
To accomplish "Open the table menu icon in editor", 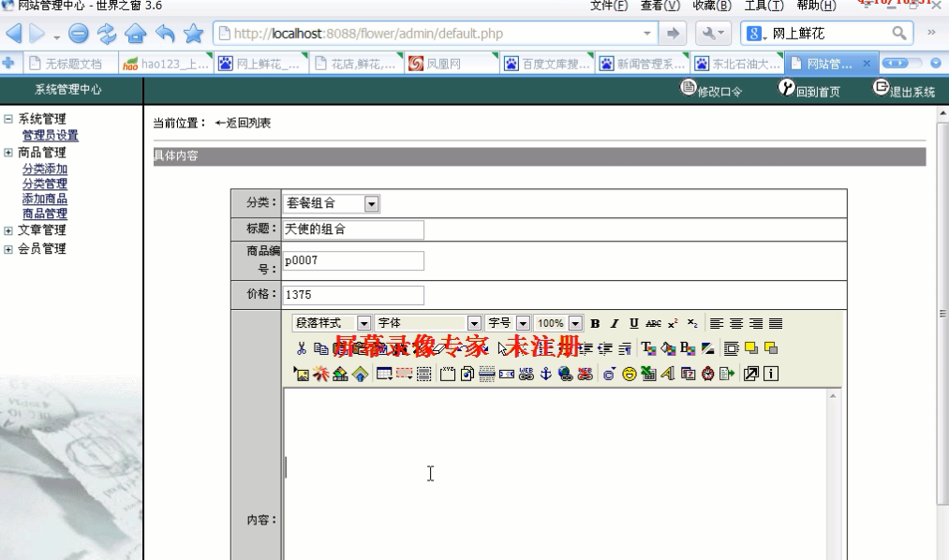I will (x=384, y=374).
